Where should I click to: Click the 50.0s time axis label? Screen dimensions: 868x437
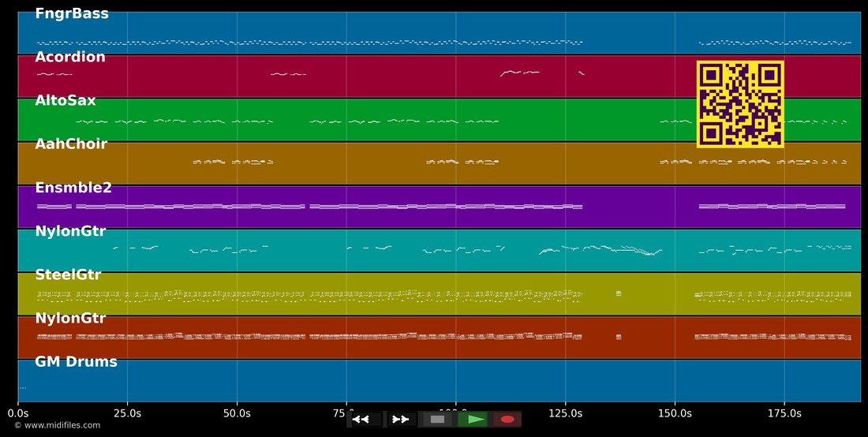coord(237,413)
